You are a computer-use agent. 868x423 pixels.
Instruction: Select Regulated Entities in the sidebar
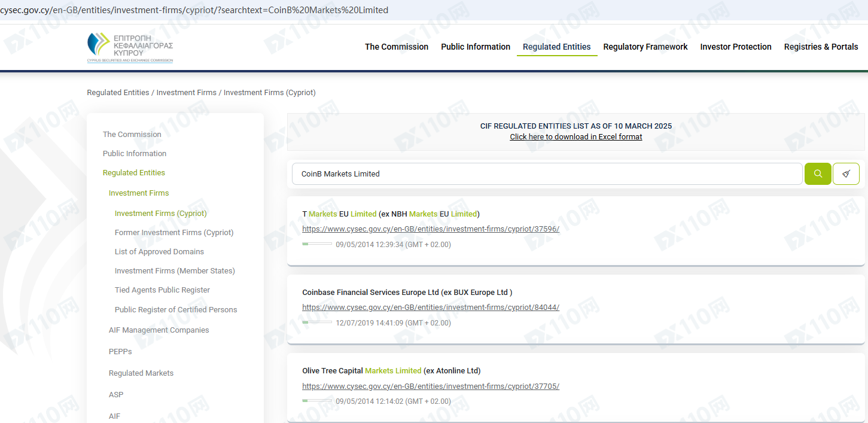[134, 173]
